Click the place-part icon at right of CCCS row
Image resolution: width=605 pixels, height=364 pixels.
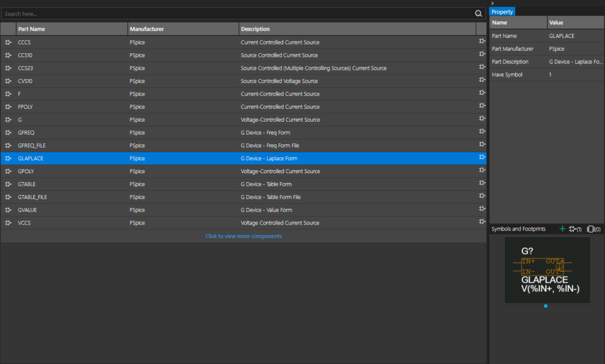482,41
